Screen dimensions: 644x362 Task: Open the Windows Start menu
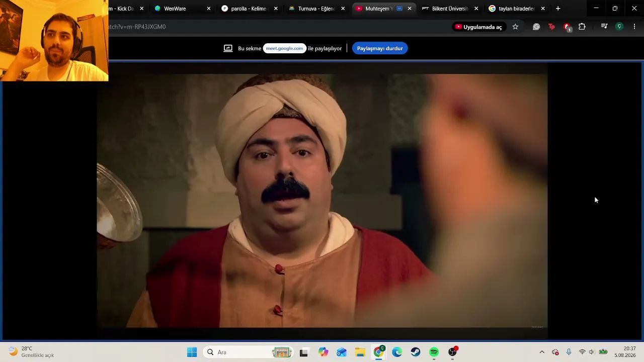click(192, 352)
